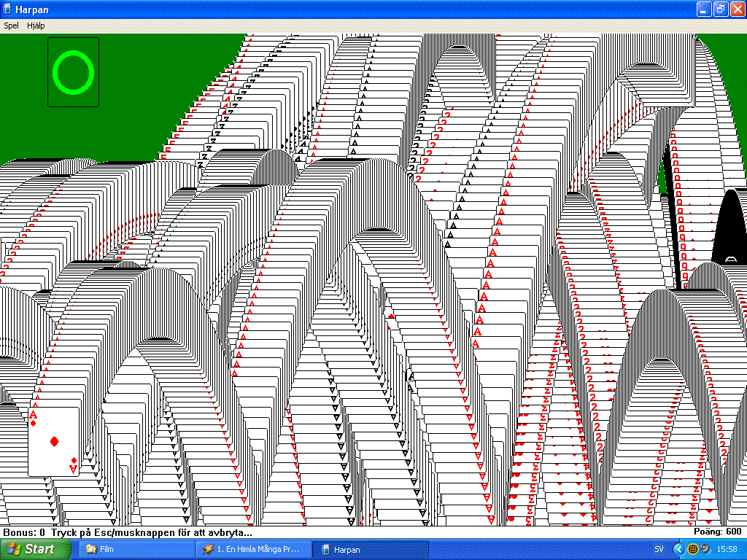Image resolution: width=747 pixels, height=560 pixels.
Task: Switch to En Himla Många Pr... taskbar window
Action: tap(252, 549)
